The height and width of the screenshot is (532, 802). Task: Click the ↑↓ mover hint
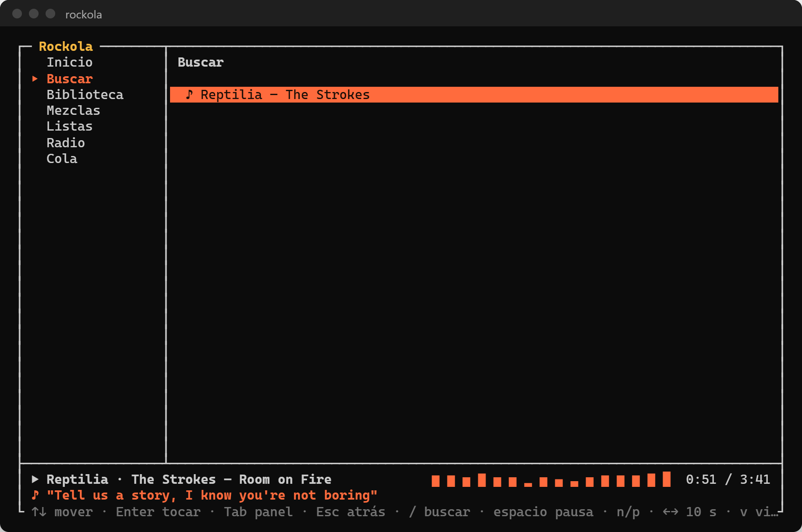pyautogui.click(x=62, y=512)
